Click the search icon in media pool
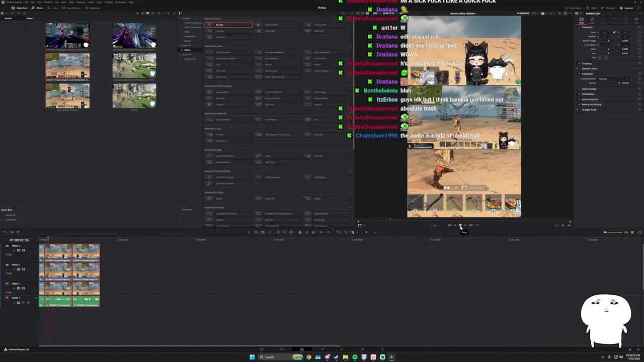 (x=158, y=13)
